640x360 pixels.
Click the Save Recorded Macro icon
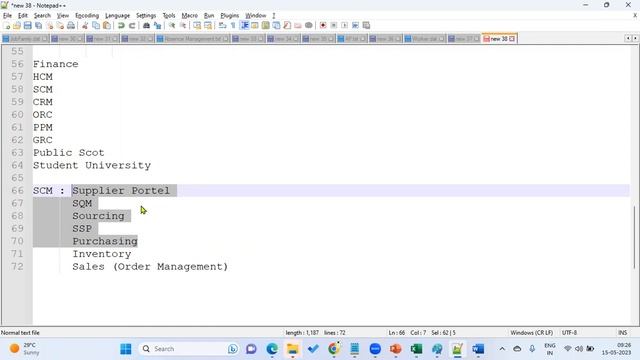coord(366,25)
